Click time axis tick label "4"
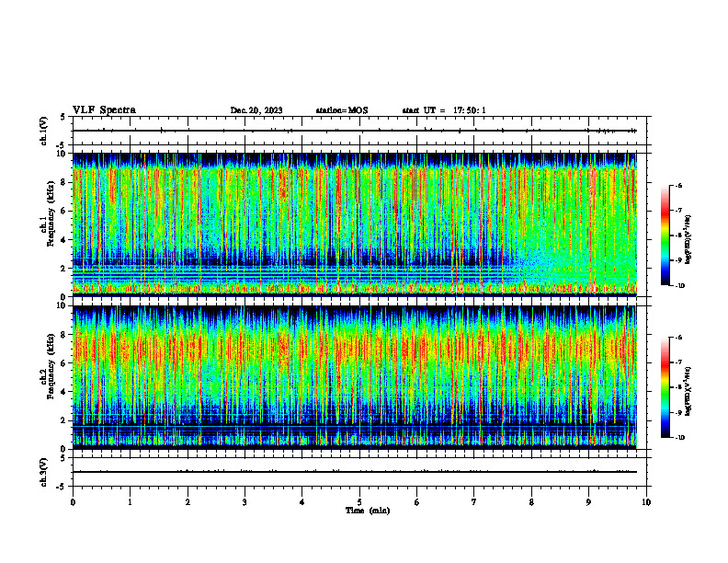Screen dimensions: 728x563 pos(302,502)
